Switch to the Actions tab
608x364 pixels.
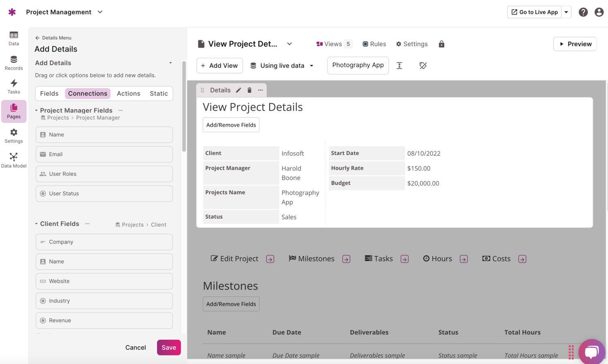point(128,94)
